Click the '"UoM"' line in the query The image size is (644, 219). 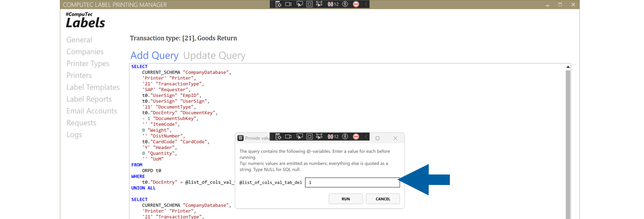click(153, 159)
